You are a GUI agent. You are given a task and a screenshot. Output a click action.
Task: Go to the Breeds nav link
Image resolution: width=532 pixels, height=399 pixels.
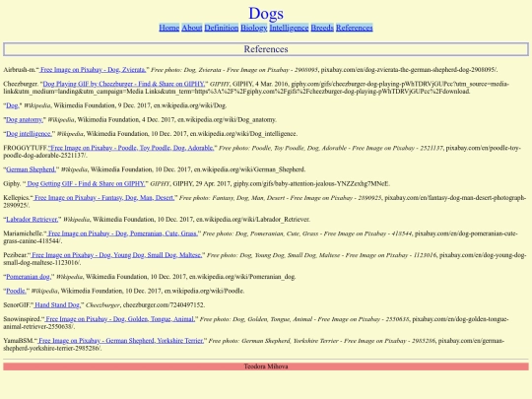322,28
